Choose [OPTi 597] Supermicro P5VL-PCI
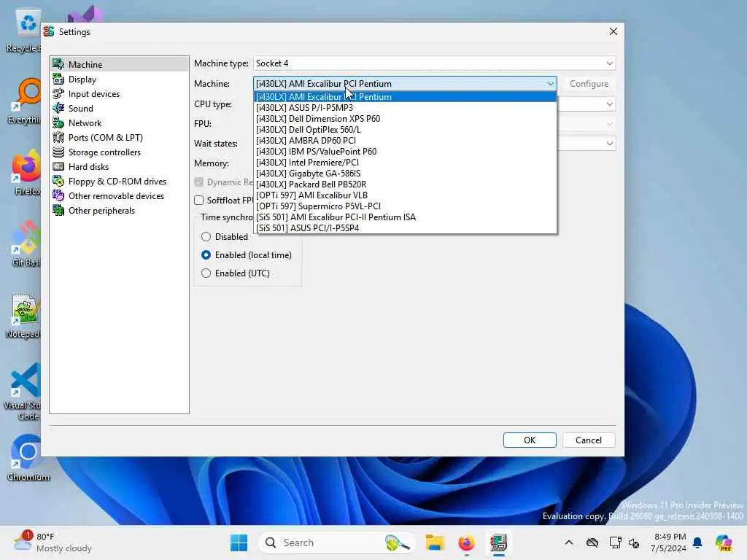The height and width of the screenshot is (560, 747). [405, 206]
